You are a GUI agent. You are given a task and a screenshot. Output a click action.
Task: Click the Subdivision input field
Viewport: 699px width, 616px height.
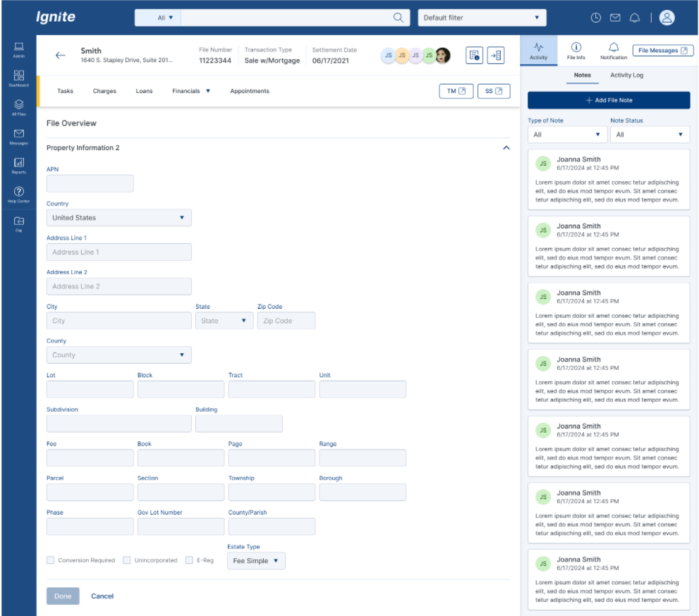[119, 423]
